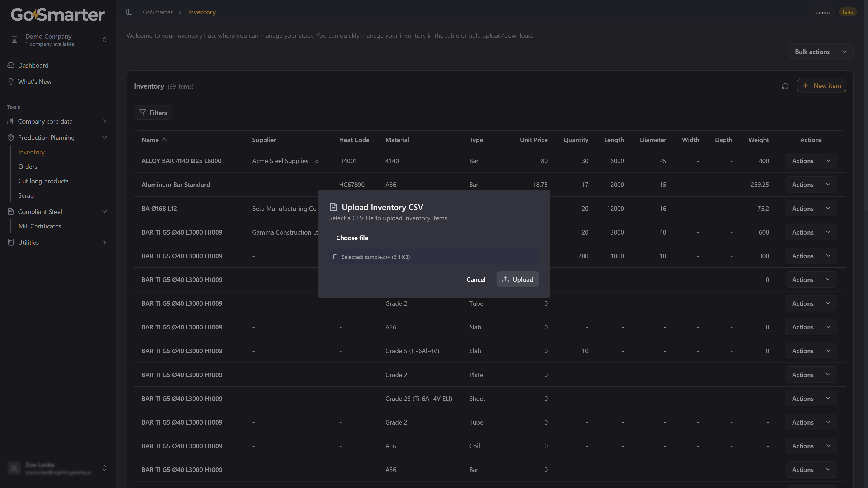868x488 pixels.
Task: Cancel the CSV upload dialog
Action: pos(476,279)
